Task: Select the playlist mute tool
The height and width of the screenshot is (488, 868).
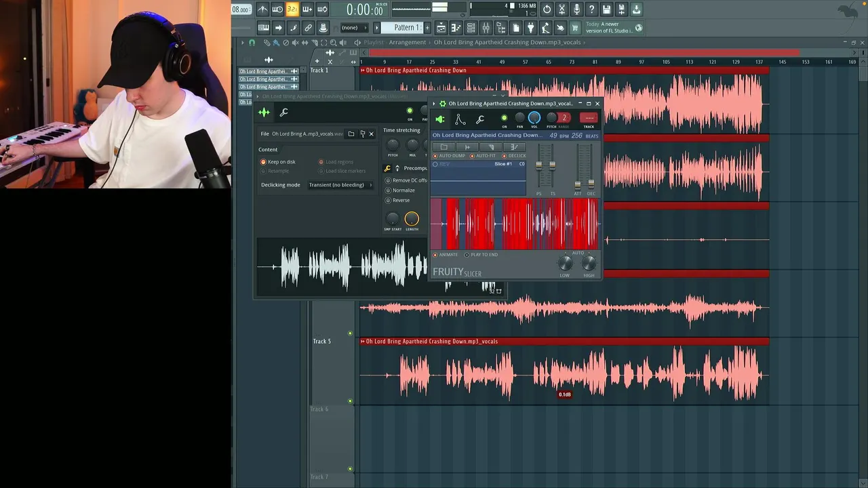Action: coord(295,42)
